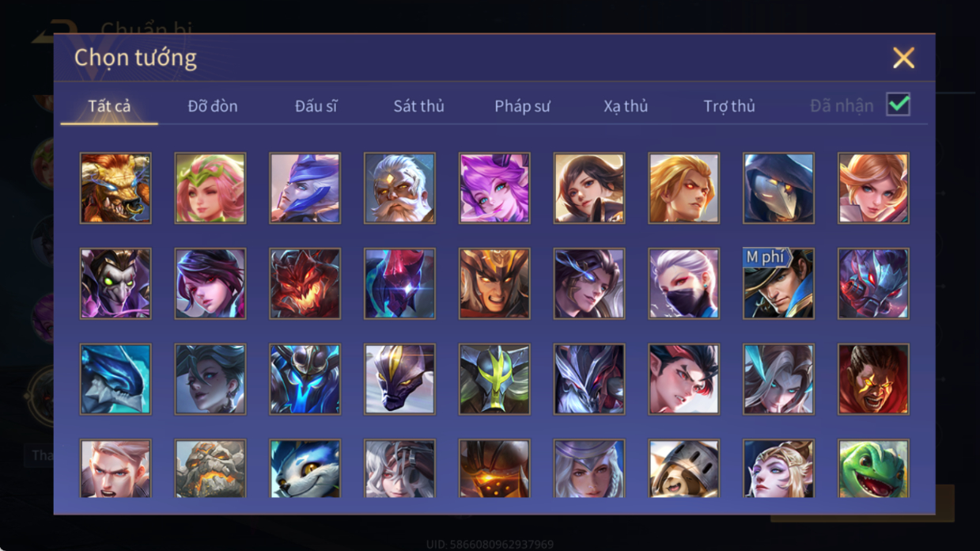980x551 pixels.
Task: Close the Chọn tướng dialog
Action: pyautogui.click(x=903, y=58)
